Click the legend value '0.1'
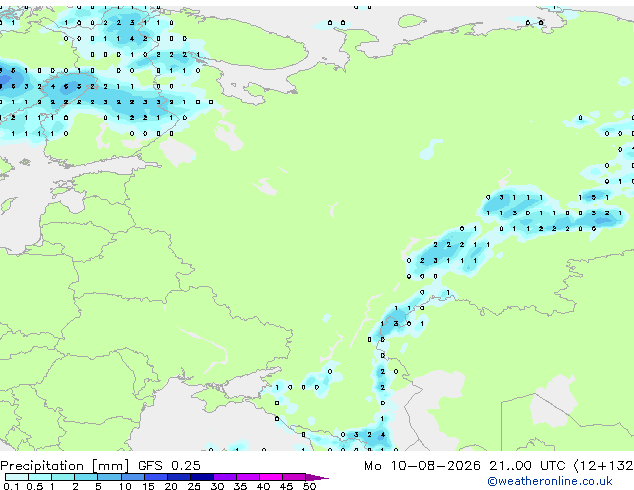The width and height of the screenshot is (634, 490). point(11,486)
